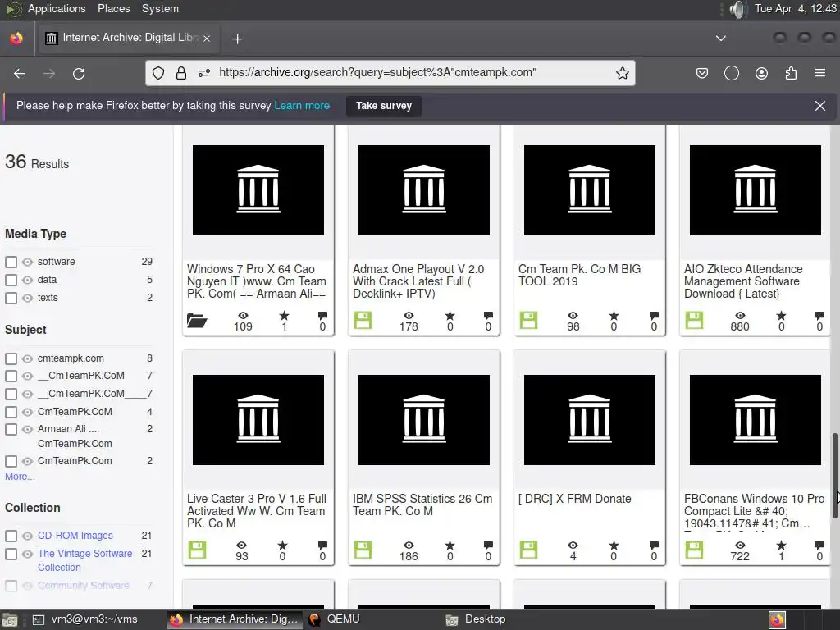Click the site security padlock icon

pyautogui.click(x=181, y=73)
